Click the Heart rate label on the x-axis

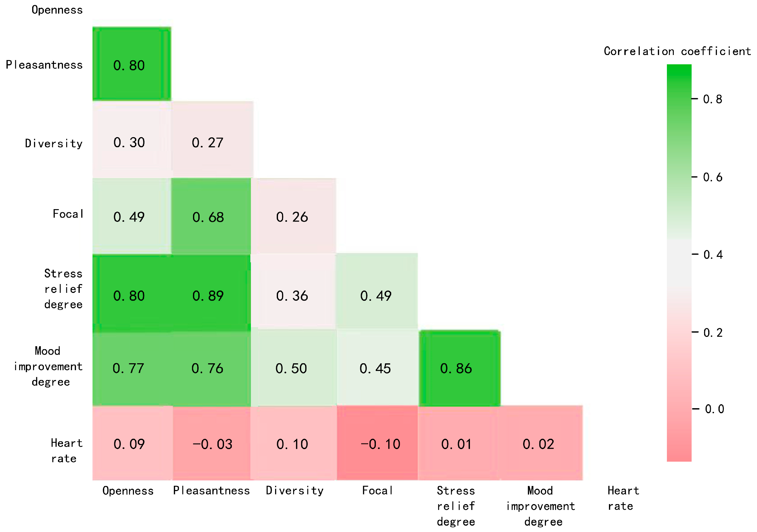(623, 498)
